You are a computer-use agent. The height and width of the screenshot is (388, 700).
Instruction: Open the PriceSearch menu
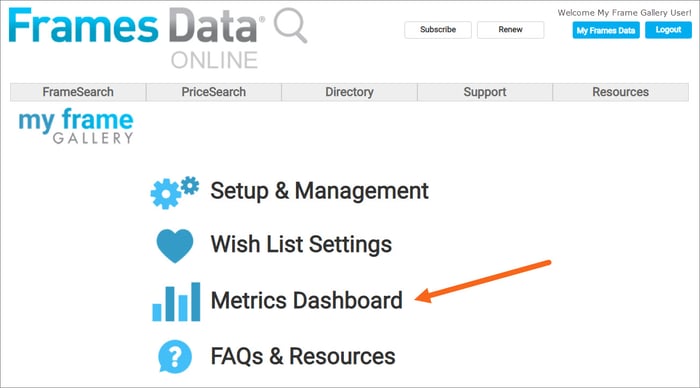[213, 92]
